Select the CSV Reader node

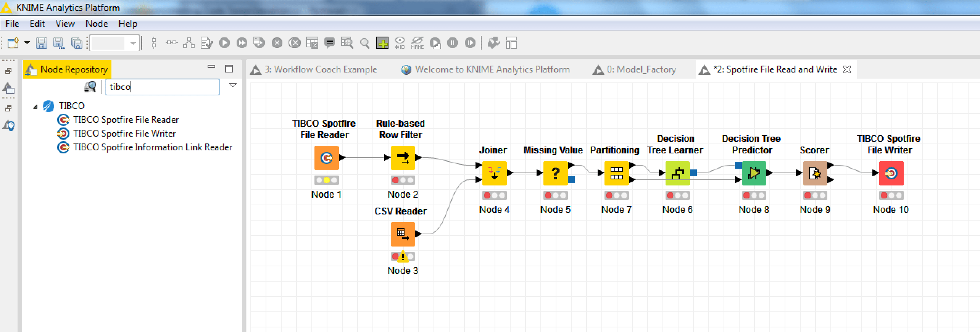[x=403, y=234]
